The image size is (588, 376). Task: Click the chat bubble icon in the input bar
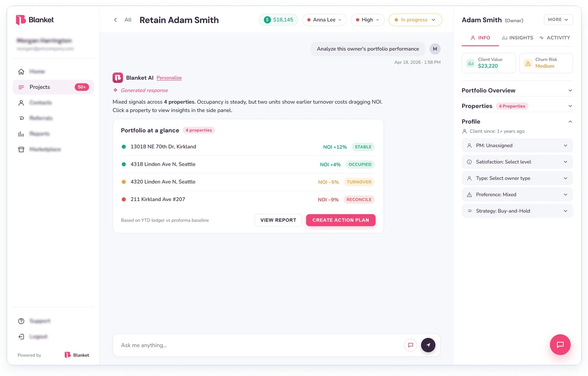click(410, 345)
